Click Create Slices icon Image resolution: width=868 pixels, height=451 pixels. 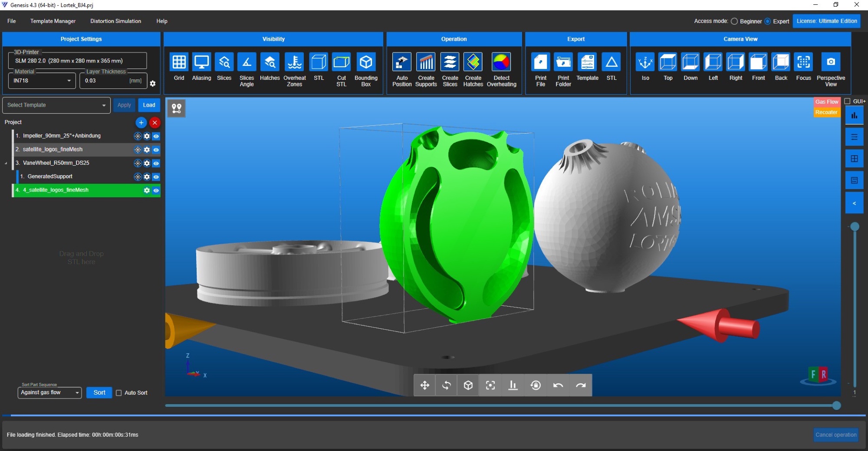tap(450, 62)
